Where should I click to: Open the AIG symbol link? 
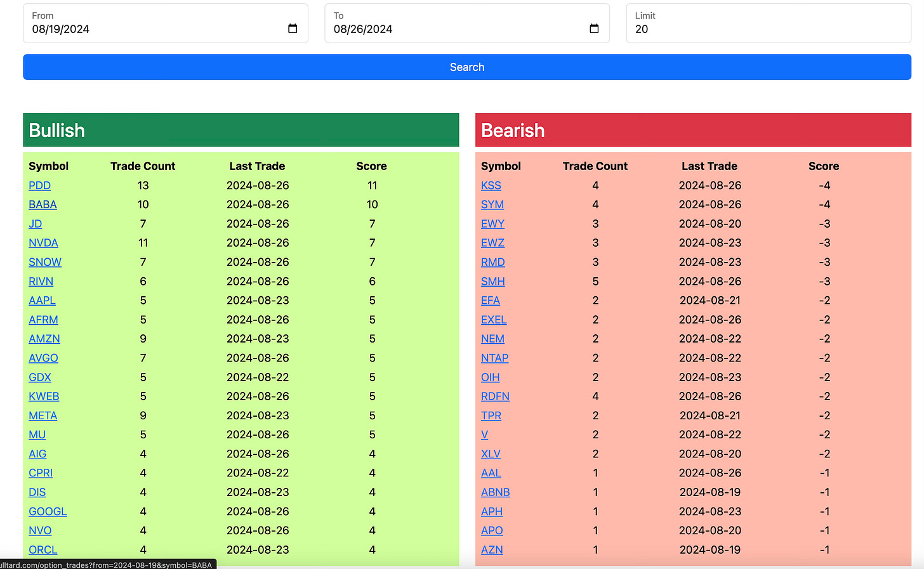coord(37,454)
